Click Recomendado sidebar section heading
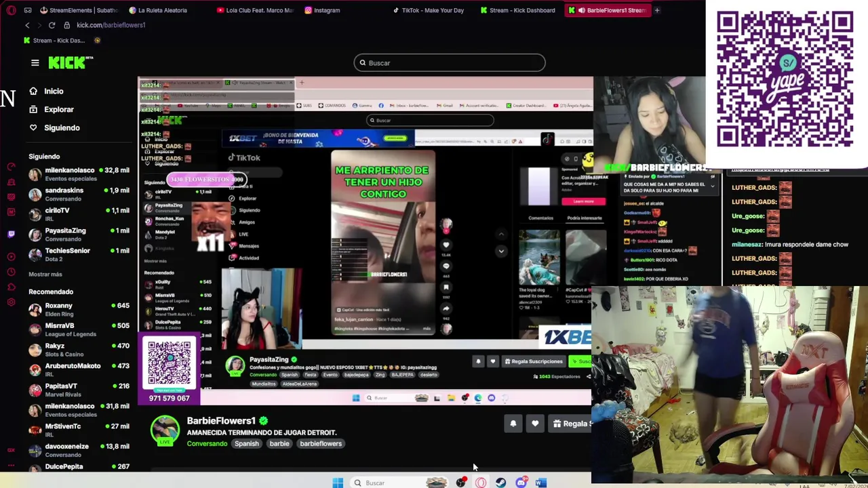 [x=51, y=292]
